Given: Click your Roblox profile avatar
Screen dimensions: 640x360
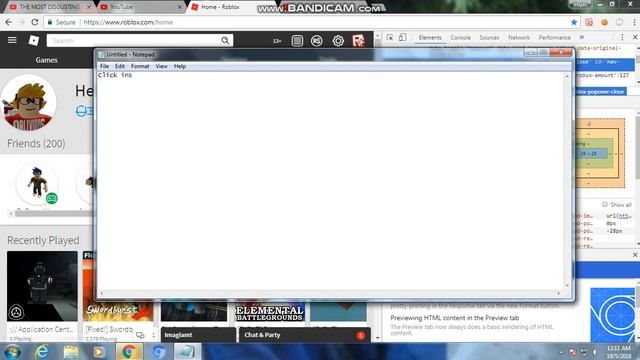Looking at the screenshot, I should pos(29,102).
